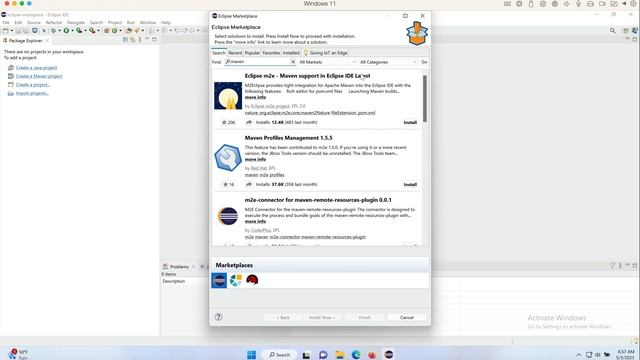Image resolution: width=640 pixels, height=360 pixels.
Task: Open the taskbar Search box
Action: coord(279,355)
